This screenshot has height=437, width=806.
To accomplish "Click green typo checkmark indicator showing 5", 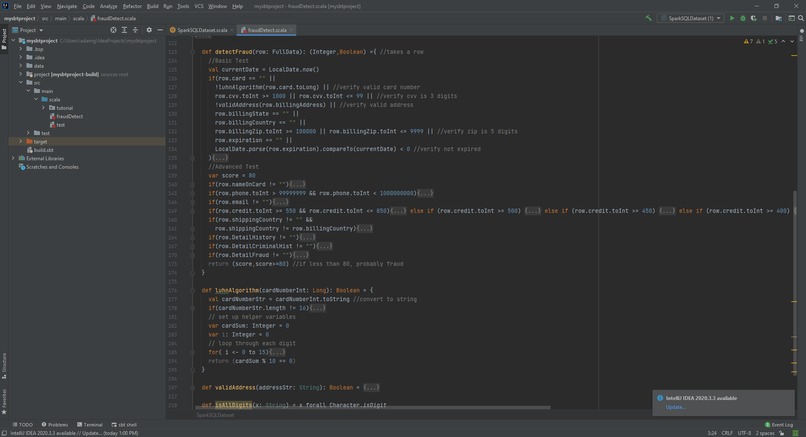I will pos(773,41).
